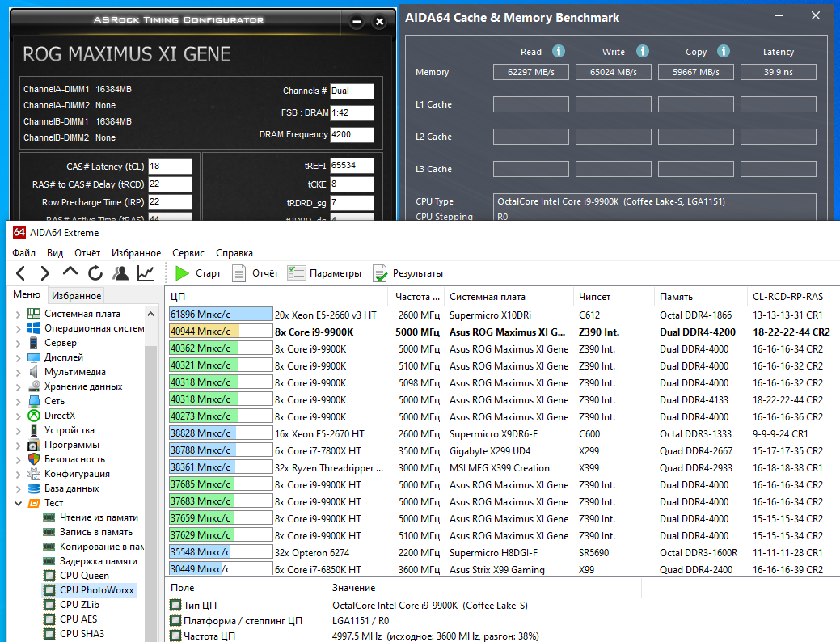Sort by the Чипсет column header
The image size is (840, 642).
613,297
